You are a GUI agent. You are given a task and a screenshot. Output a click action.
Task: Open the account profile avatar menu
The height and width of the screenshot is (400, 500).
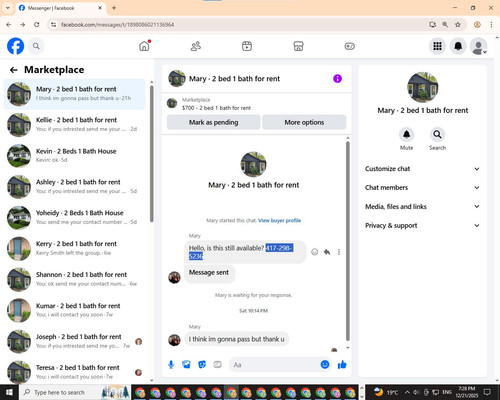479,46
